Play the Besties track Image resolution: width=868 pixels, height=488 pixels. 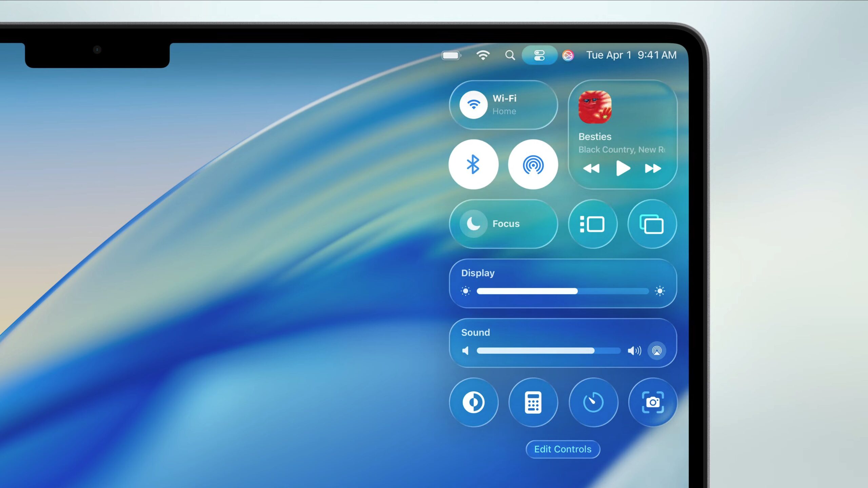623,168
